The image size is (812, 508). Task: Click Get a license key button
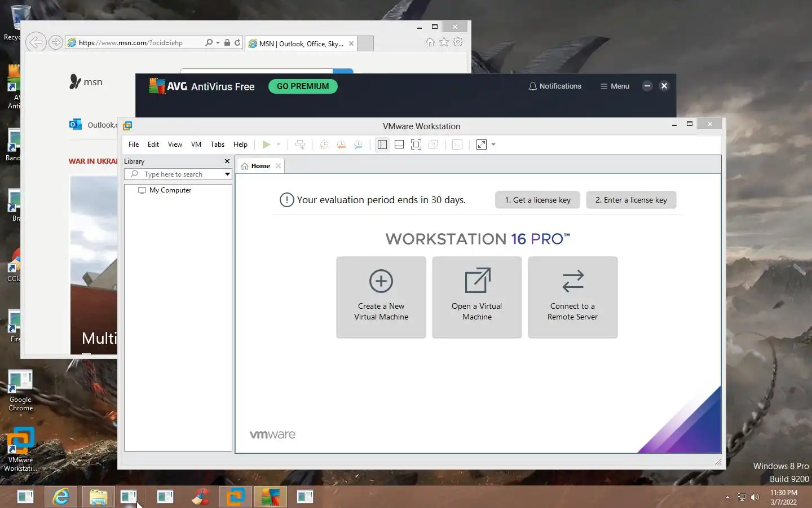pos(537,200)
